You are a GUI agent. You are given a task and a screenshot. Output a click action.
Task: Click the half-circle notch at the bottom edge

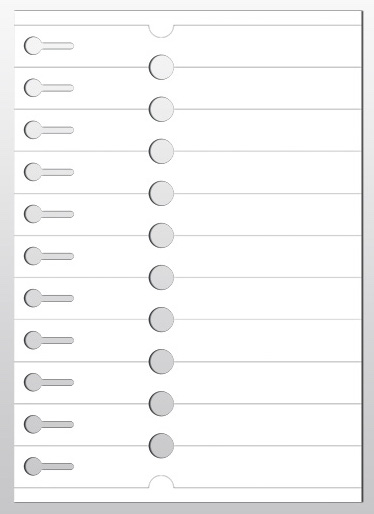161,482
